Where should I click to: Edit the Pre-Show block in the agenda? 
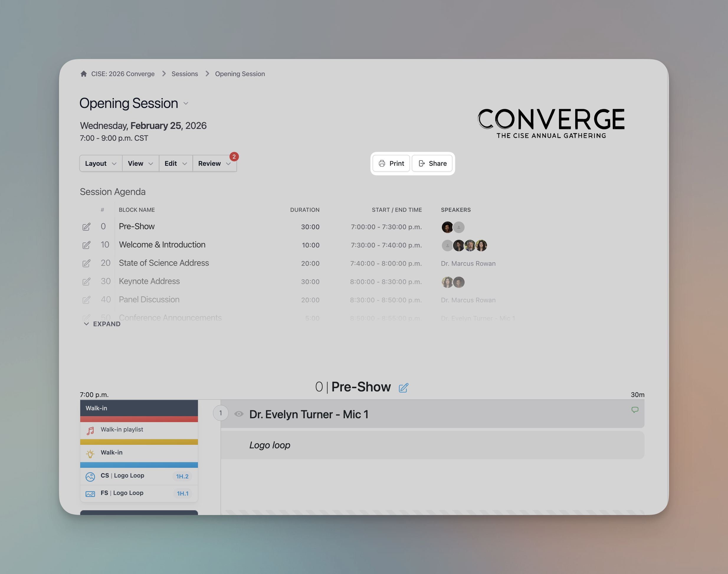(86, 227)
